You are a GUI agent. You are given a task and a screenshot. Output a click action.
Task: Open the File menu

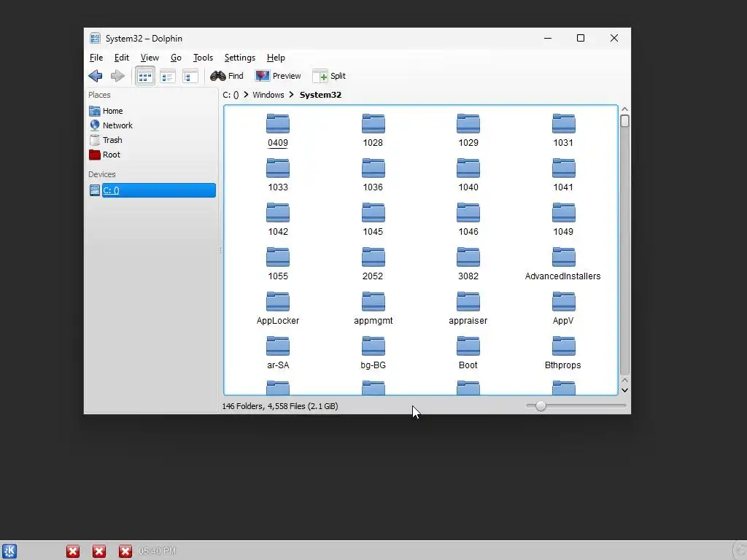tap(96, 58)
